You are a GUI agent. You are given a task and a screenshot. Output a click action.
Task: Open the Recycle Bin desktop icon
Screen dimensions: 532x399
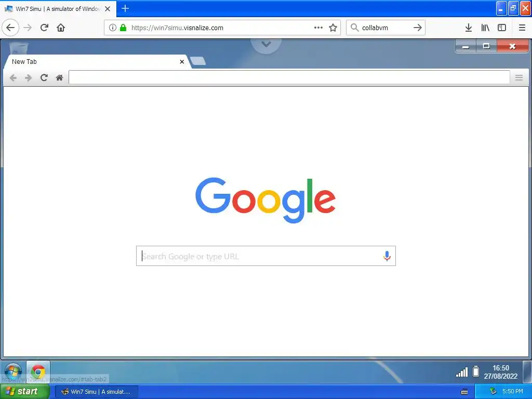pyautogui.click(x=19, y=47)
